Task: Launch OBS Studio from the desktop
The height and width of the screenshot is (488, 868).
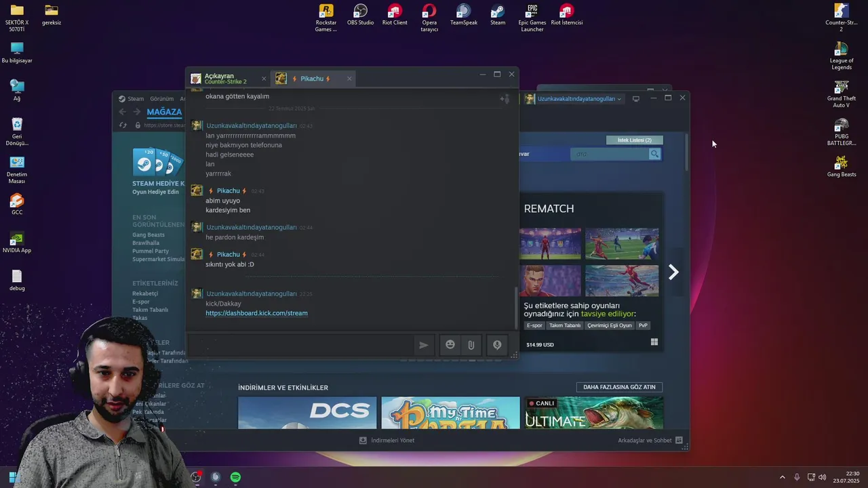Action: [360, 15]
